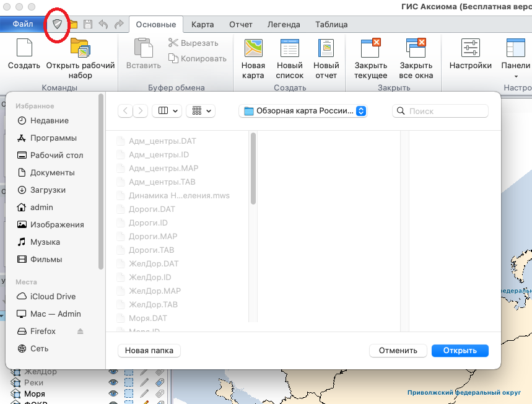The image size is (532, 404).
Task: Toggle visibility eye for Моря layer
Action: 113,393
